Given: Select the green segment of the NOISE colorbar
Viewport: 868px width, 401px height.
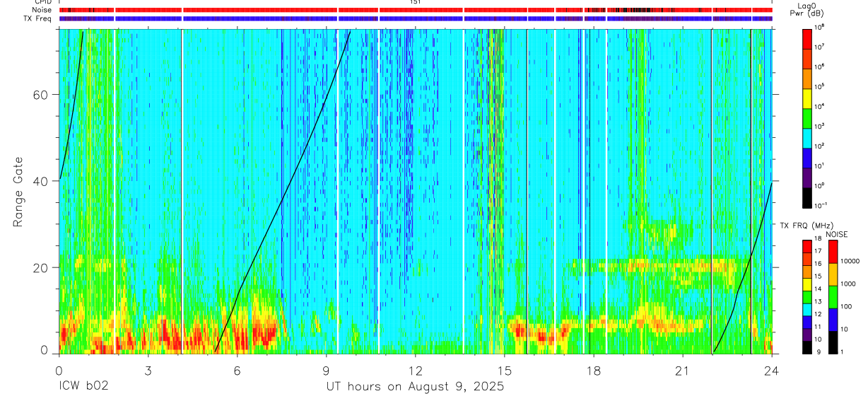Looking at the screenshot, I should click(833, 297).
